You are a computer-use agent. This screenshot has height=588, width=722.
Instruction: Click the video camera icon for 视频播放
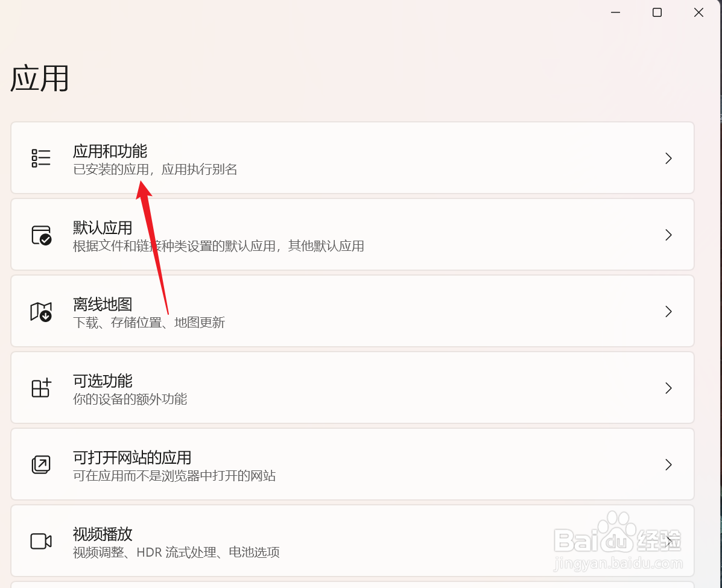pos(41,541)
